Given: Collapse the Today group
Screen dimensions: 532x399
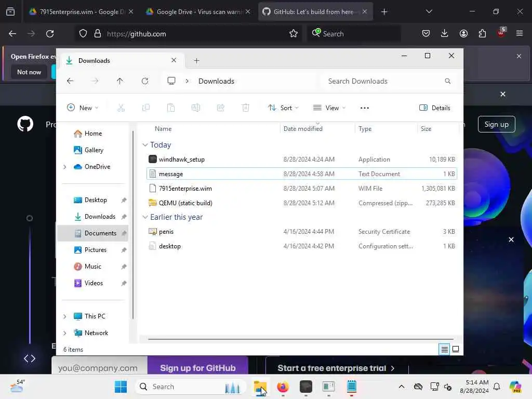Looking at the screenshot, I should 145,145.
